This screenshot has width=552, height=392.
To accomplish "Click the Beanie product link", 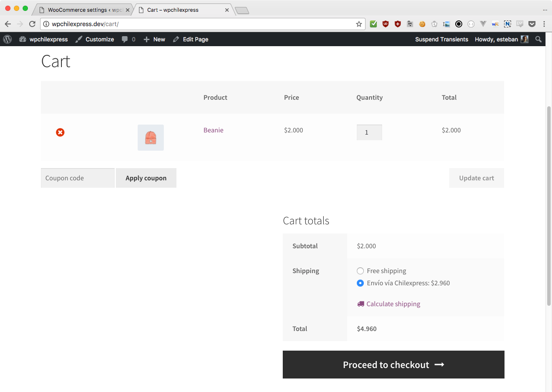I will (x=213, y=130).
